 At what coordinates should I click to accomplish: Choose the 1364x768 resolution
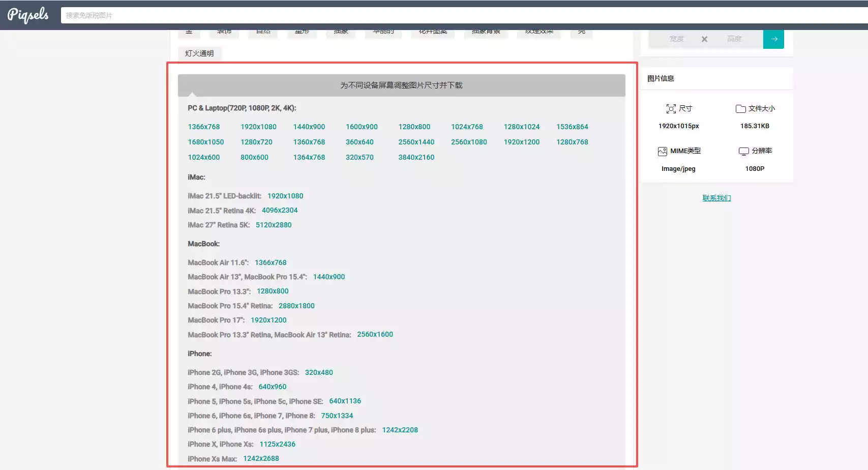coord(309,158)
